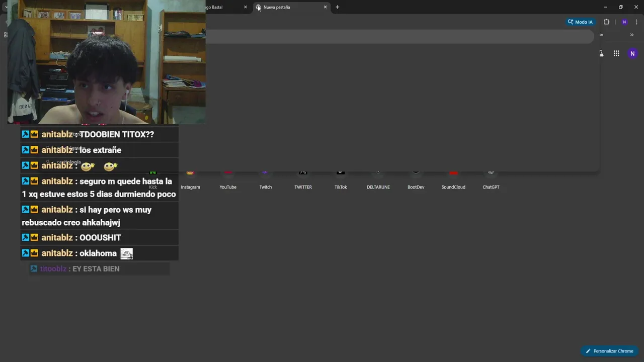Click the Modo IA button
This screenshot has width=644, height=362.
click(580, 22)
